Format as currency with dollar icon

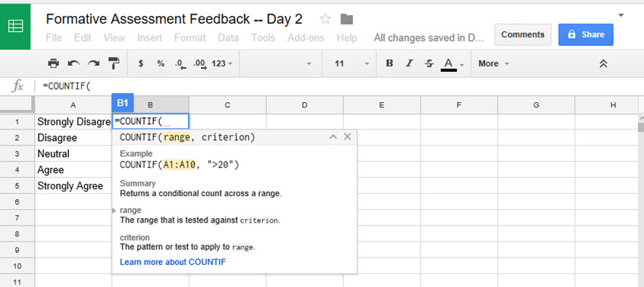tap(141, 64)
